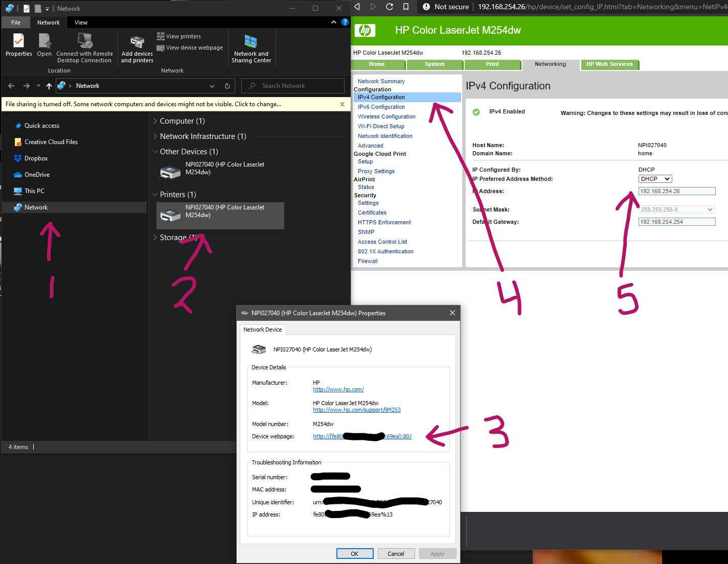Open the File menu tab

(16, 22)
